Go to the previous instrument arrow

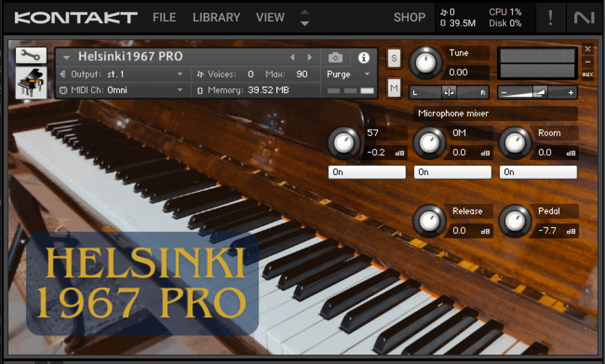(292, 57)
